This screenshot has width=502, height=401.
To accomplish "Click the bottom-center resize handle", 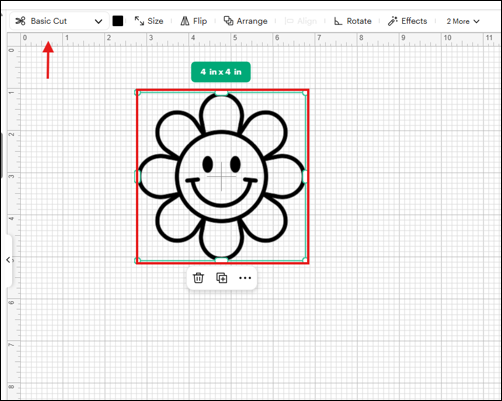I will [221, 260].
